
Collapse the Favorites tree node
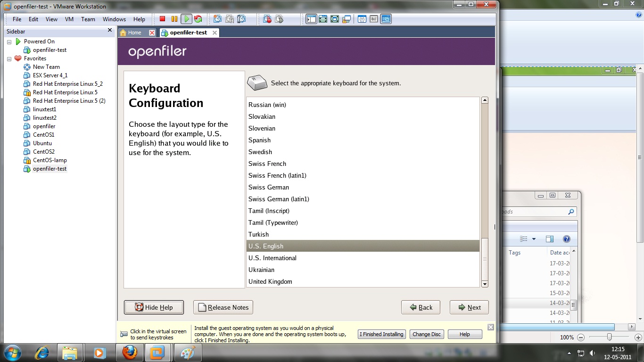pyautogui.click(x=9, y=58)
